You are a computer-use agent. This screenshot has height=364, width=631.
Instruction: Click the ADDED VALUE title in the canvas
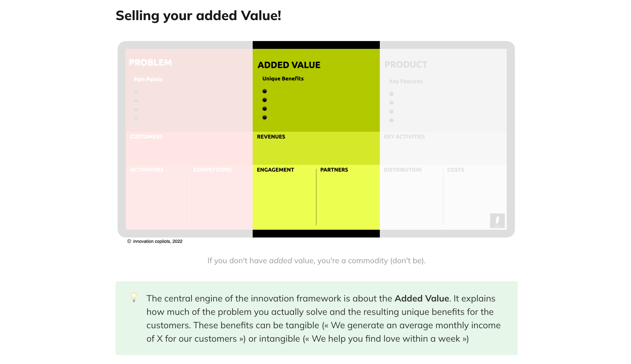[x=289, y=65]
